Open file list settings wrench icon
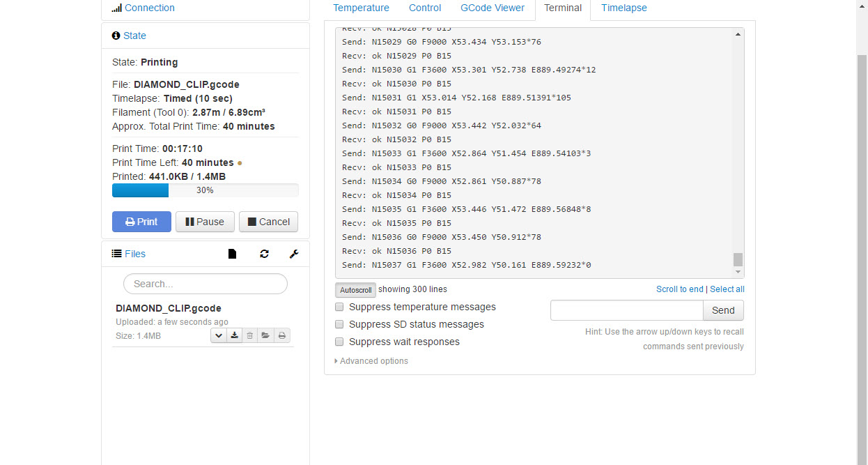This screenshot has width=868, height=465. point(294,254)
